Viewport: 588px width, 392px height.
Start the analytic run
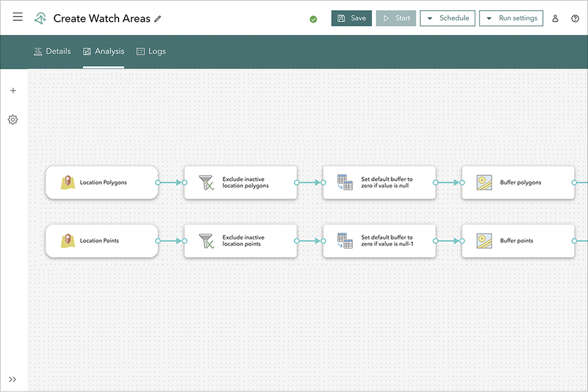coord(396,18)
